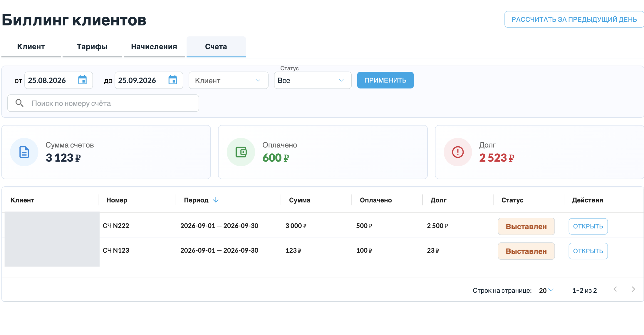Image resolution: width=644 pixels, height=335 pixels.
Task: Expand the Статус 'Все' dropdown
Action: pyautogui.click(x=313, y=80)
